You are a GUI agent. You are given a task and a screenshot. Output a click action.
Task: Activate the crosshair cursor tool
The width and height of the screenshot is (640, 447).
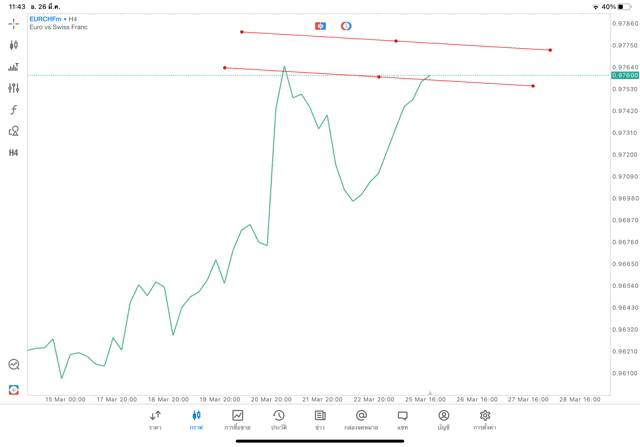pos(14,24)
